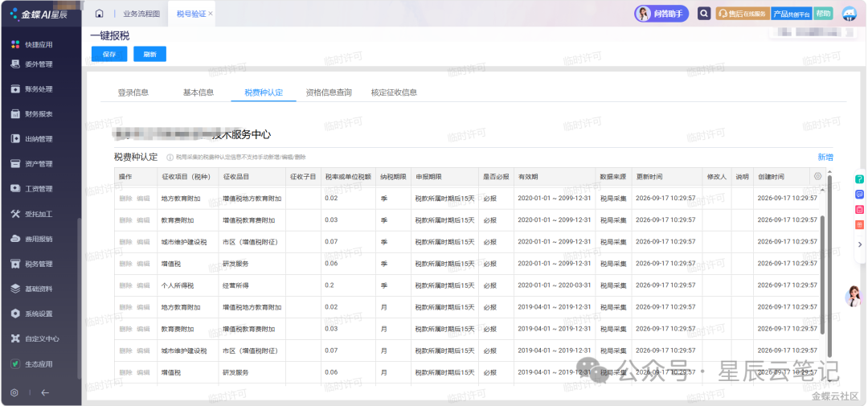Switch to the 登录信息 tab
Viewport: 868px width, 406px height.
133,92
